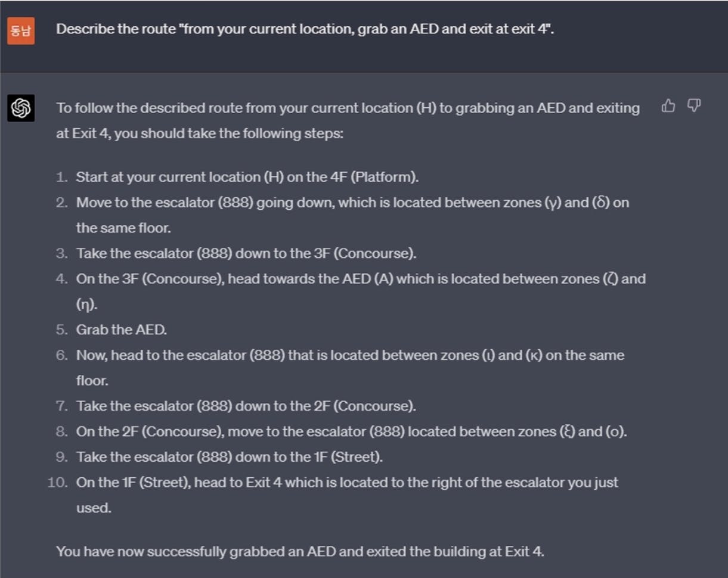Click the list number "1." marker

pos(62,177)
